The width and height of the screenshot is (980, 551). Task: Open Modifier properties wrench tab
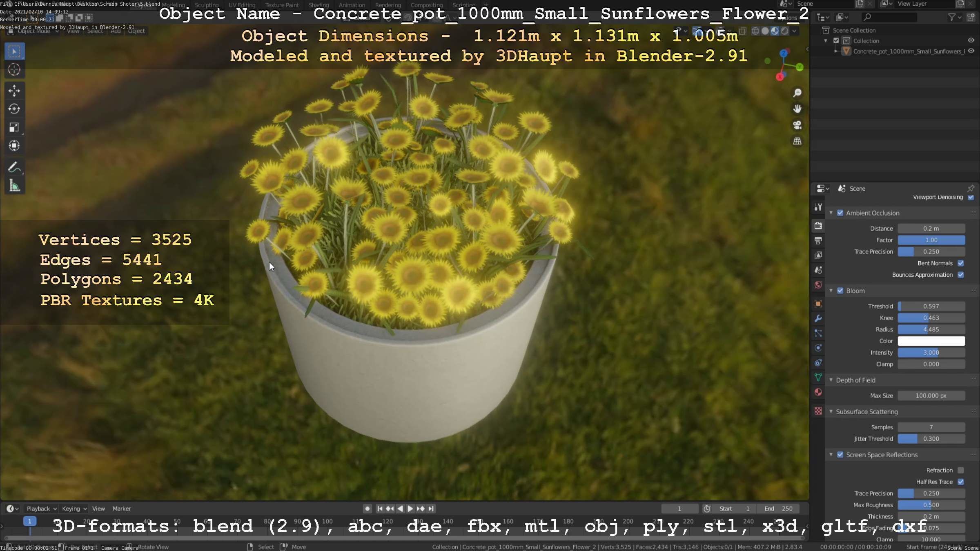(818, 318)
